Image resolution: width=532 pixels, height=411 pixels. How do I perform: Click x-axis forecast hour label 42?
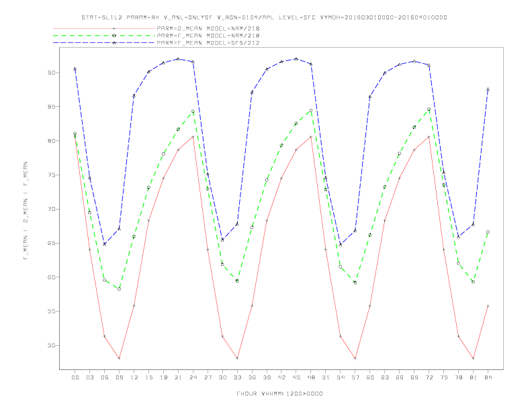pos(281,377)
